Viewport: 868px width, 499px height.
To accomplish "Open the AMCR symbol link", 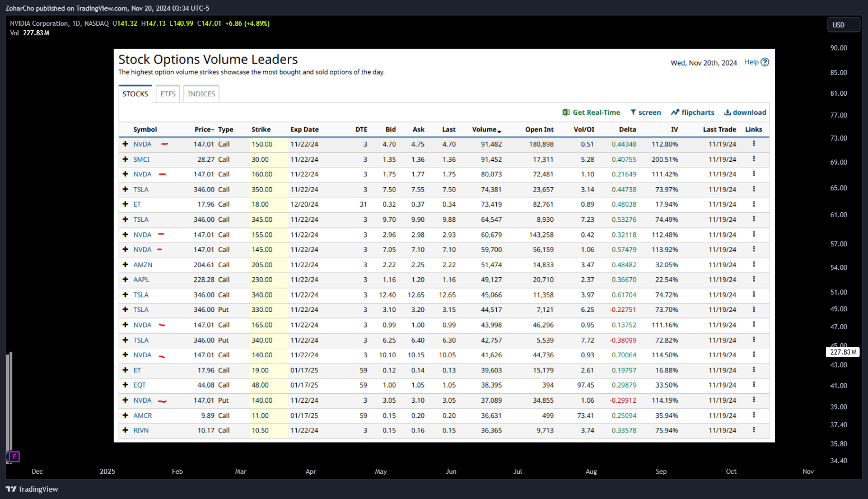I will point(143,416).
